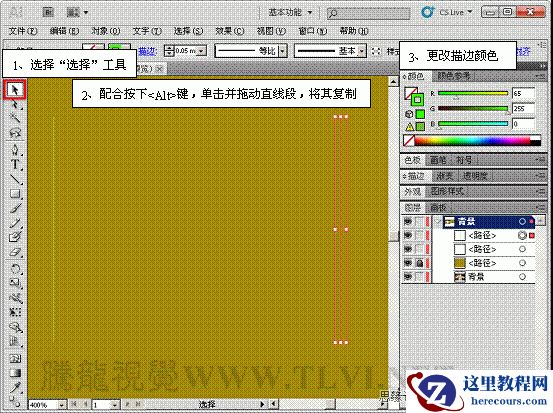Viewport: 553px width, 413px height.
Task: Select the Paintbrush tool
Action: (x=15, y=208)
